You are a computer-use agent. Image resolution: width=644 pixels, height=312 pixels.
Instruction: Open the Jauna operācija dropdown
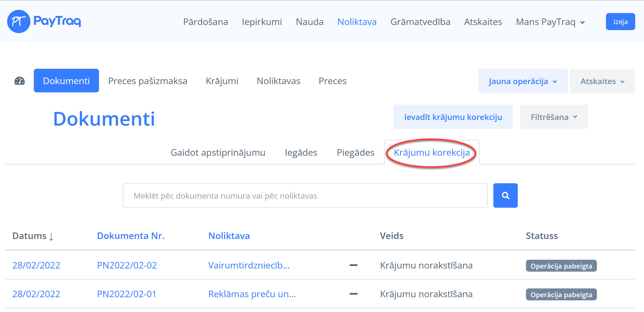point(523,81)
